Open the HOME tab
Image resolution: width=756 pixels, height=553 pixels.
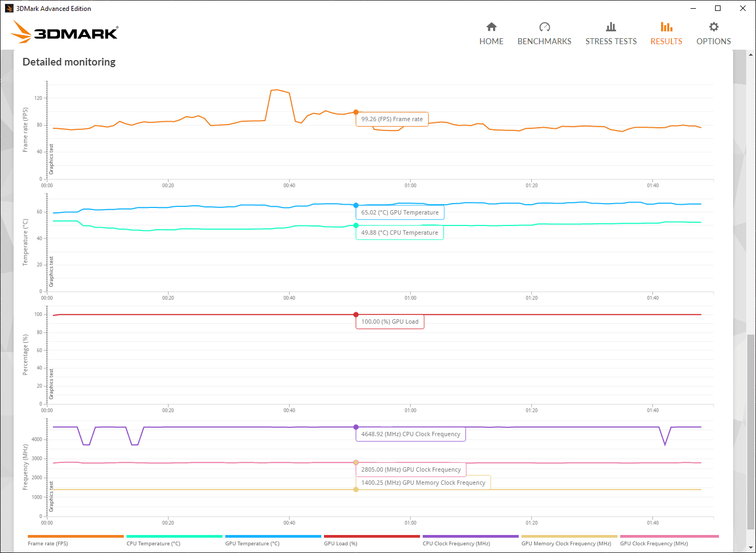pos(491,34)
